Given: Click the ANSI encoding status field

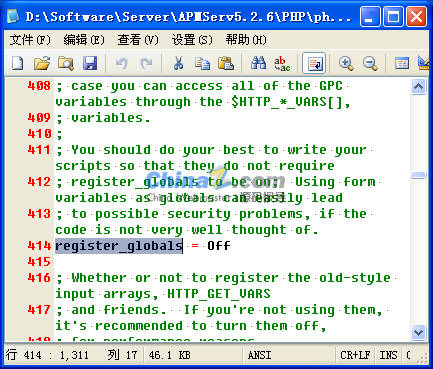Looking at the screenshot, I should [288, 355].
